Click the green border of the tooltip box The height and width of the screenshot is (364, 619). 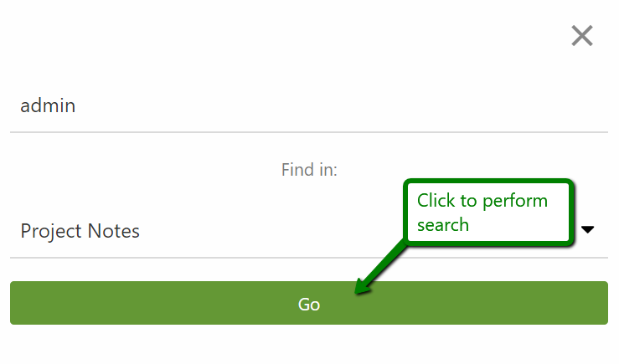405,213
